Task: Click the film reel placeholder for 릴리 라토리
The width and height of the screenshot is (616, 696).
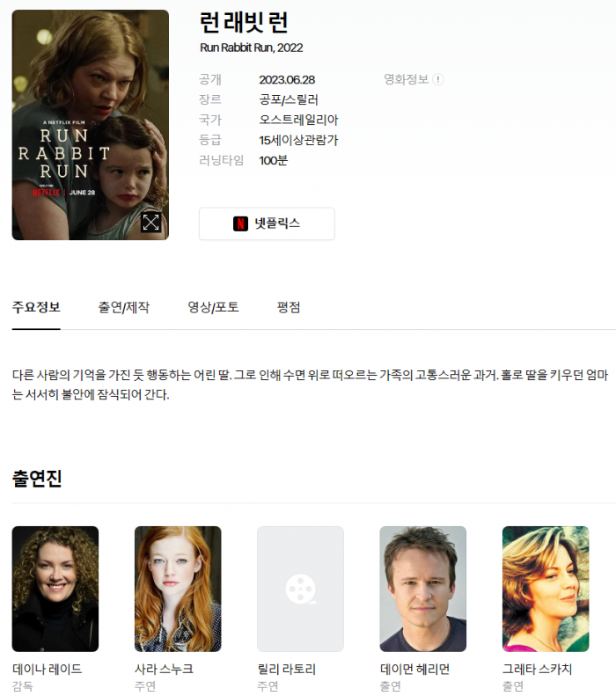Action: click(300, 589)
